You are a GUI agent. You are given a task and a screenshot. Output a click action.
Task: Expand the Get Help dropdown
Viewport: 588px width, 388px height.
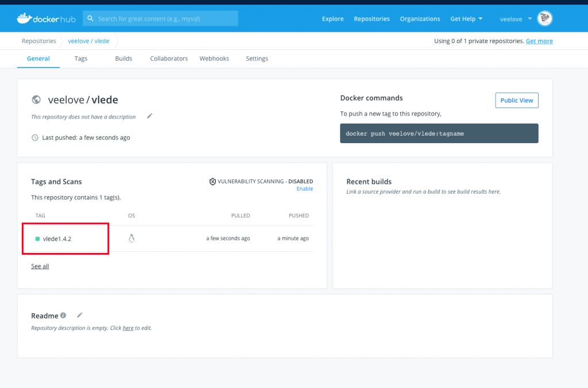[x=466, y=19]
